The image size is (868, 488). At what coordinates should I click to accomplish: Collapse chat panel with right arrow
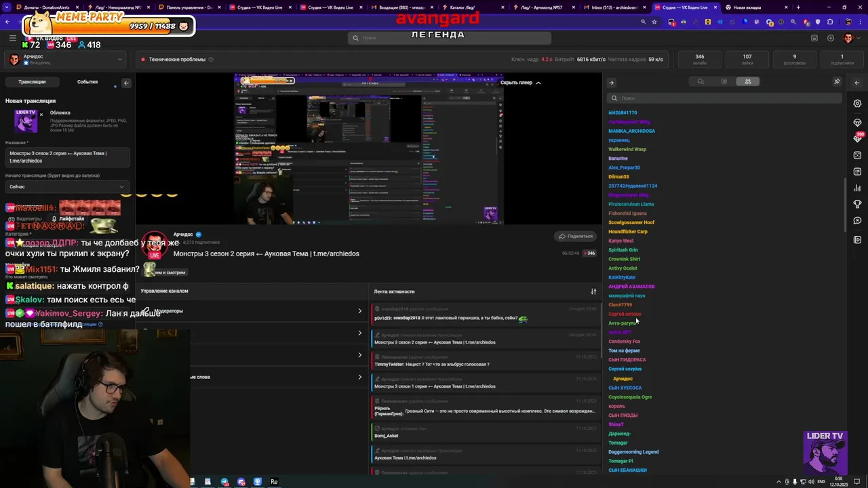point(611,83)
